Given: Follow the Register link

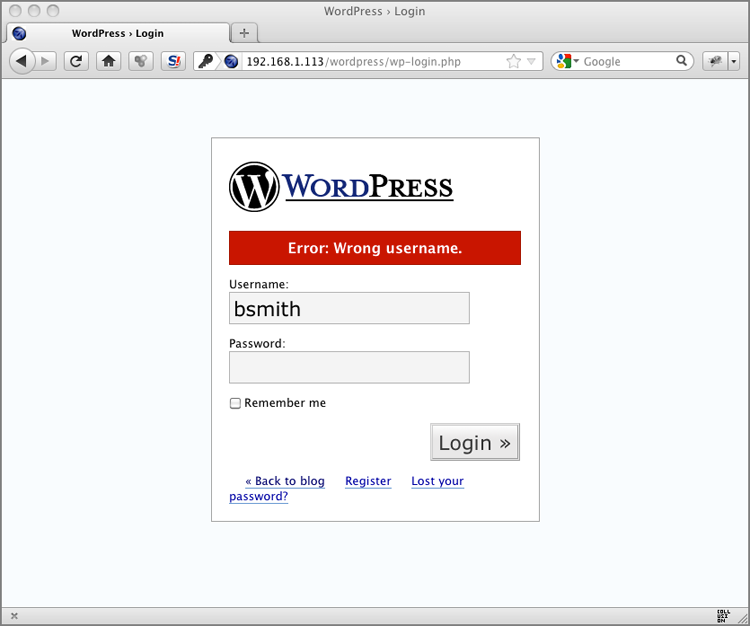Looking at the screenshot, I should [368, 481].
